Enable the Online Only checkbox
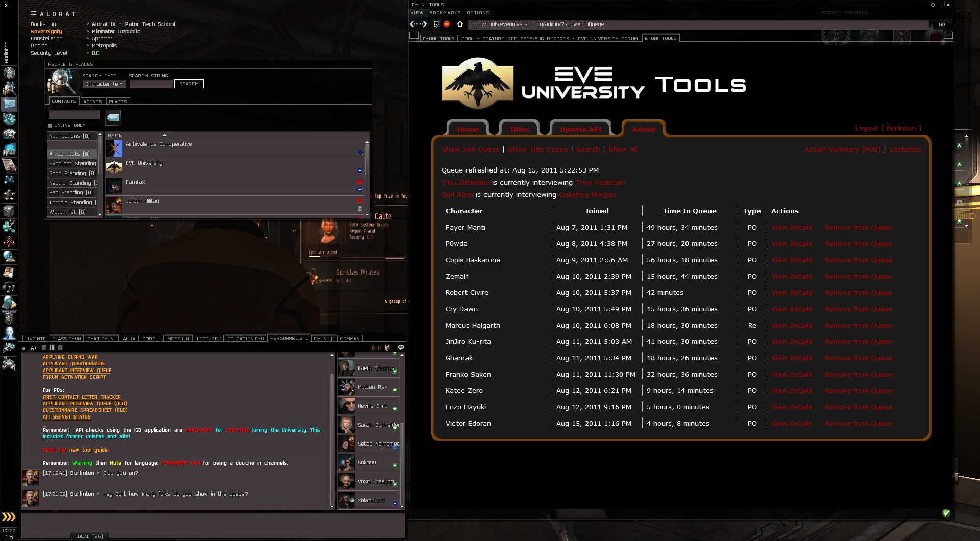 (x=50, y=125)
